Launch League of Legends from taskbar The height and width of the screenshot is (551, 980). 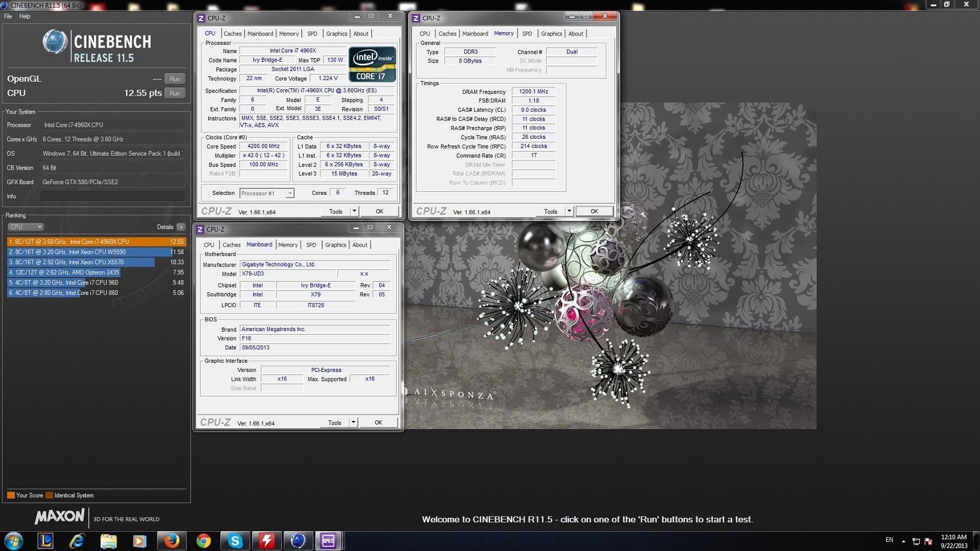pyautogui.click(x=45, y=541)
